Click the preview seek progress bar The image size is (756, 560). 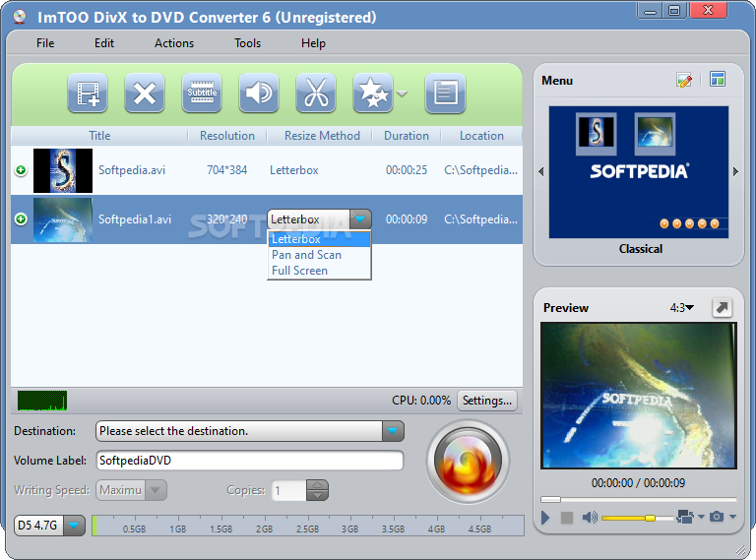pyautogui.click(x=638, y=499)
